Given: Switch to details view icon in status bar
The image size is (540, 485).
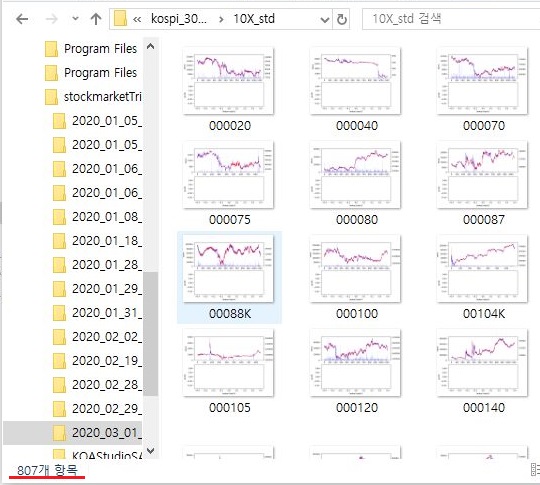Looking at the screenshot, I should coord(536,470).
